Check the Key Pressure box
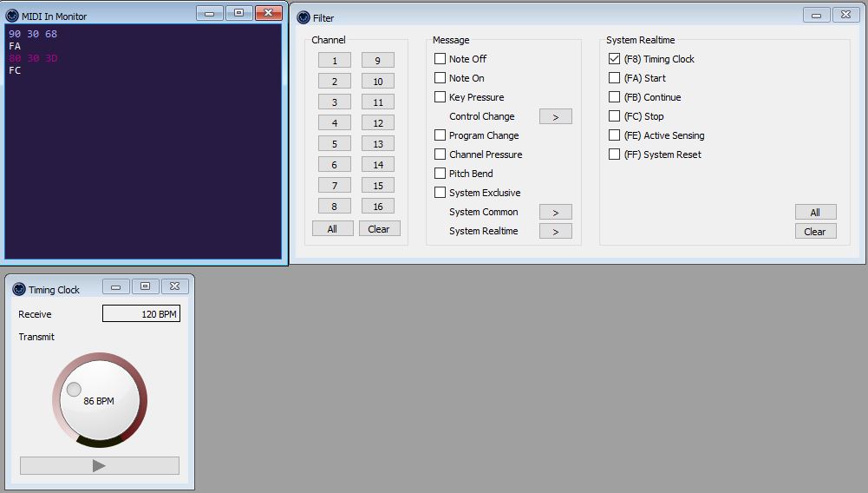868x493 pixels. [441, 97]
